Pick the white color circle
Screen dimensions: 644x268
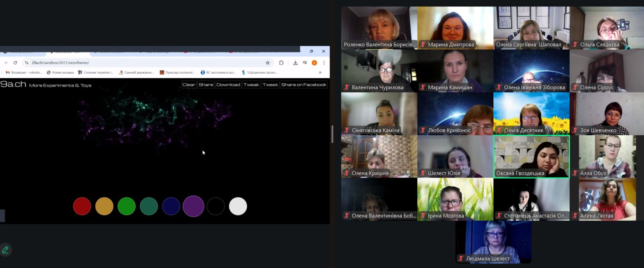coord(238,206)
